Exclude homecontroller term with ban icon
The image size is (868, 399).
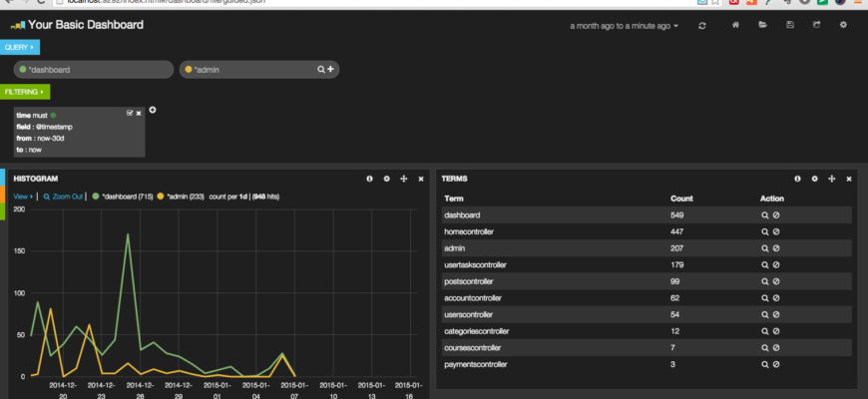(x=776, y=231)
